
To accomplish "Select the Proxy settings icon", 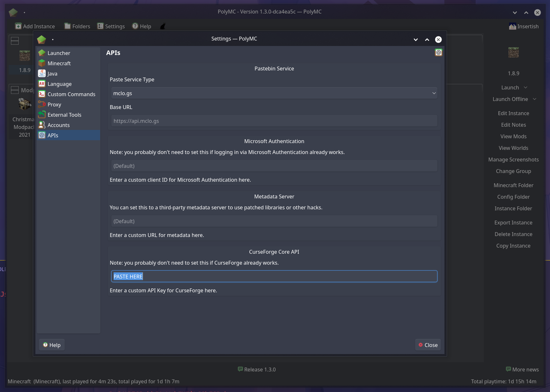I will click(x=42, y=105).
